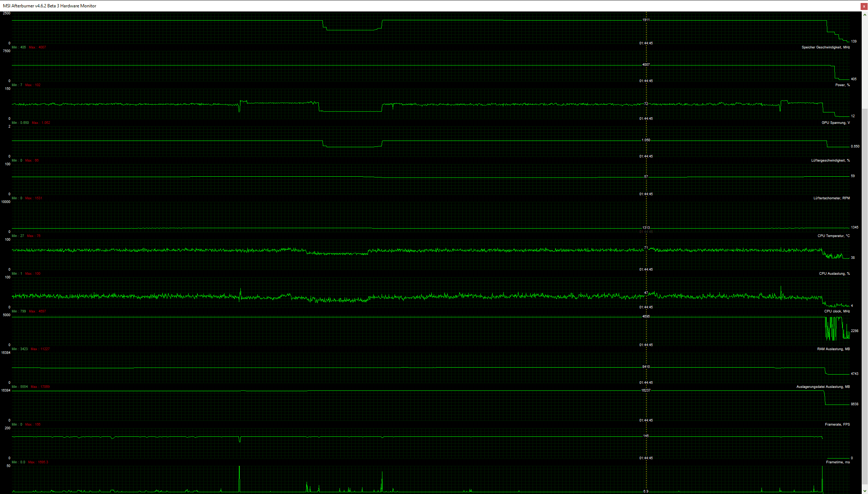Click the GPU Spannung, V graph label

point(835,123)
